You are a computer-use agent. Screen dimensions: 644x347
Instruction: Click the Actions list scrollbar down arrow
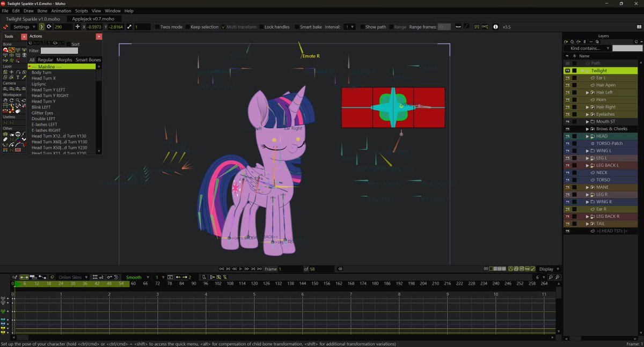click(x=99, y=151)
